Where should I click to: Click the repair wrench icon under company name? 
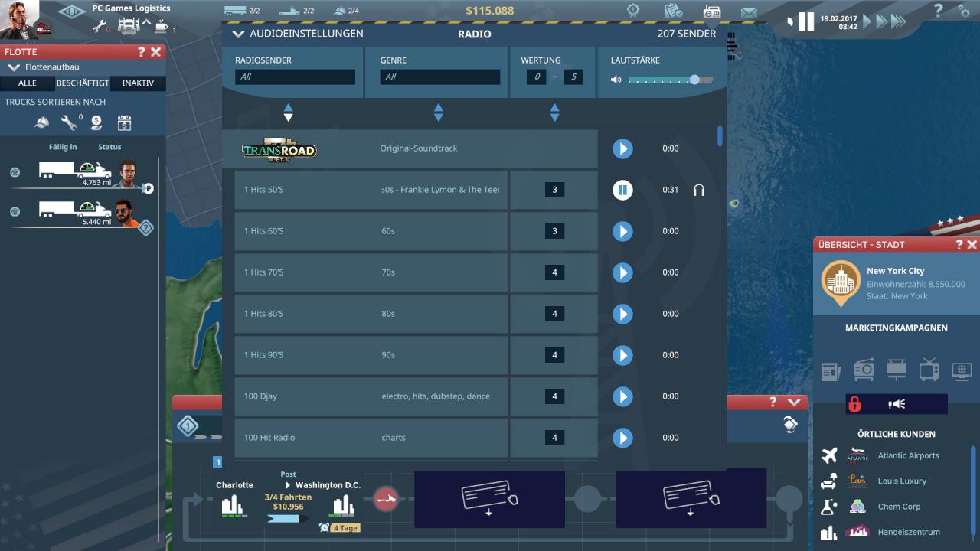pyautogui.click(x=99, y=26)
